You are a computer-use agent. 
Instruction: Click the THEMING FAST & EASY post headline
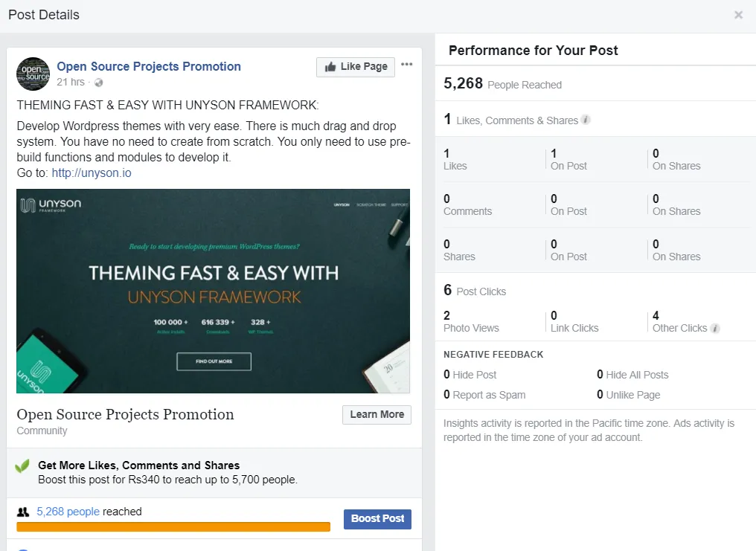167,105
